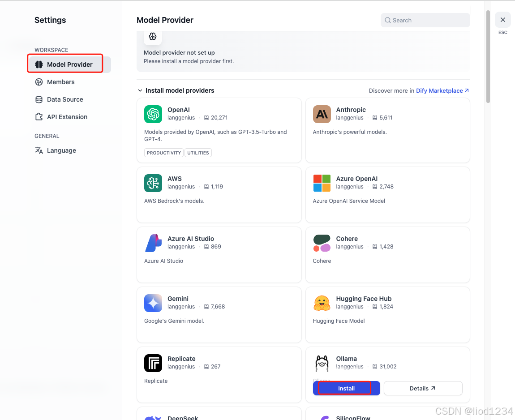Click the API Extension puzzle icon
The height and width of the screenshot is (420, 515).
click(x=39, y=117)
